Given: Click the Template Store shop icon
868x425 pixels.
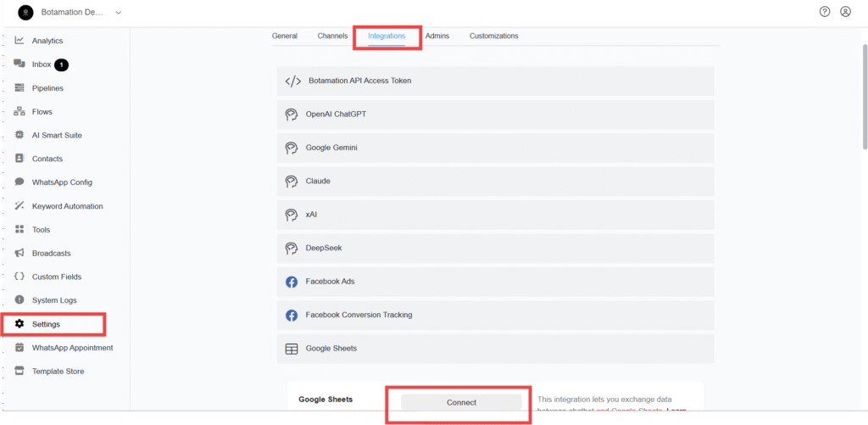Looking at the screenshot, I should tap(19, 372).
